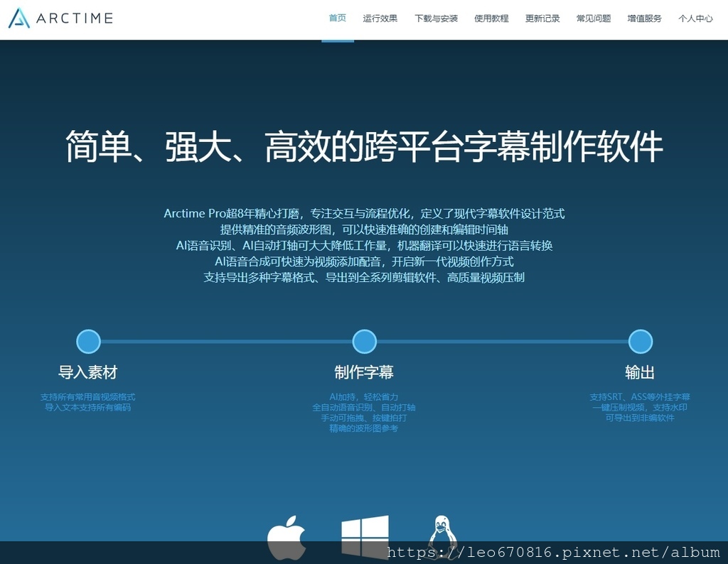This screenshot has width=728, height=564.
Task: Click the text 一键压制视频，支持水印
Action: click(x=640, y=407)
